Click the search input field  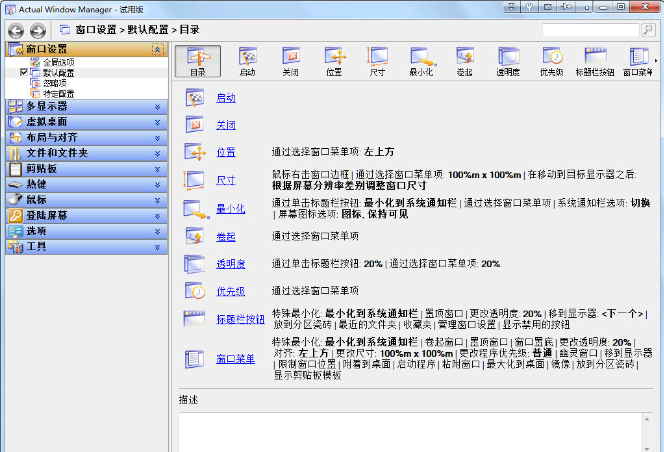coord(591,30)
